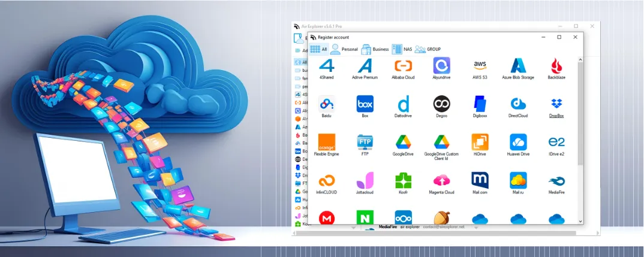Open the GROUP tab
The width and height of the screenshot is (644, 257).
point(428,49)
